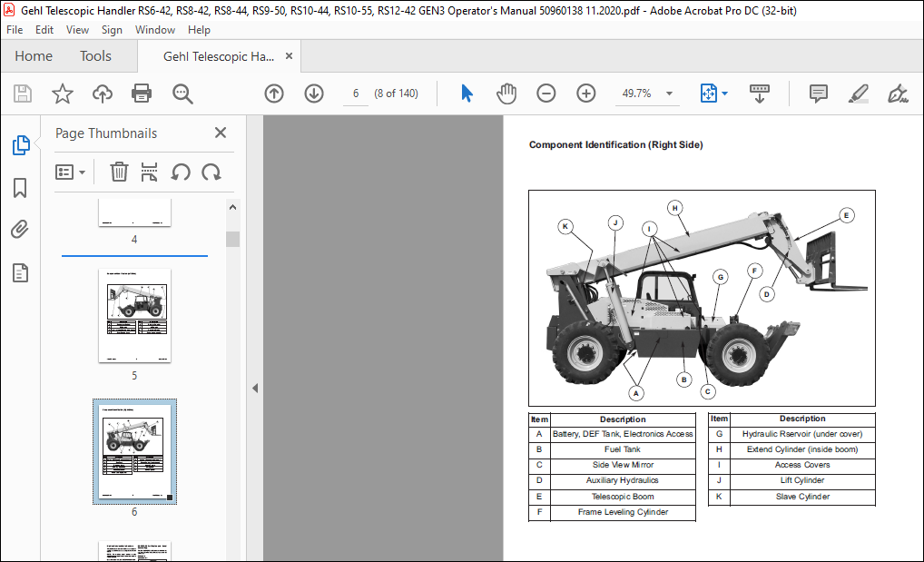Click 'Battery, DEF Tank, Electronics Access' cell
The image size is (924, 562).
click(623, 433)
